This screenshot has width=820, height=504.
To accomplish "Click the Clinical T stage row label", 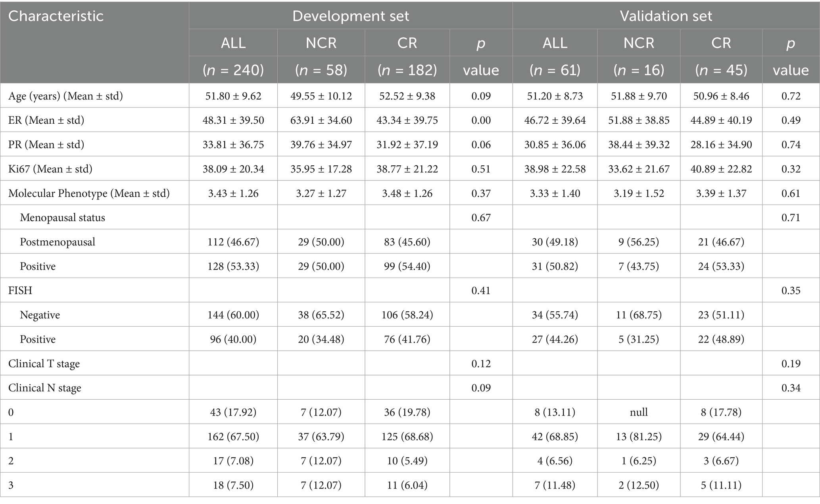I will click(x=44, y=363).
